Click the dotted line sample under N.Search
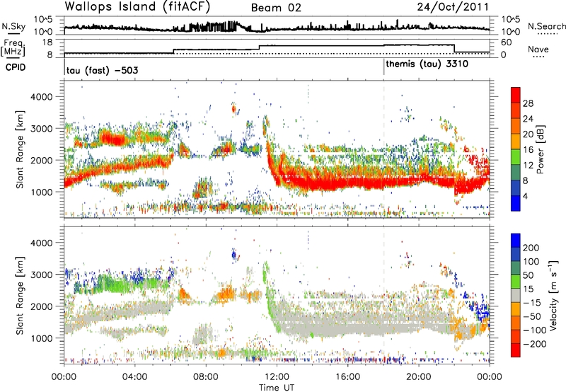This screenshot has height=392, width=566. 548,33
